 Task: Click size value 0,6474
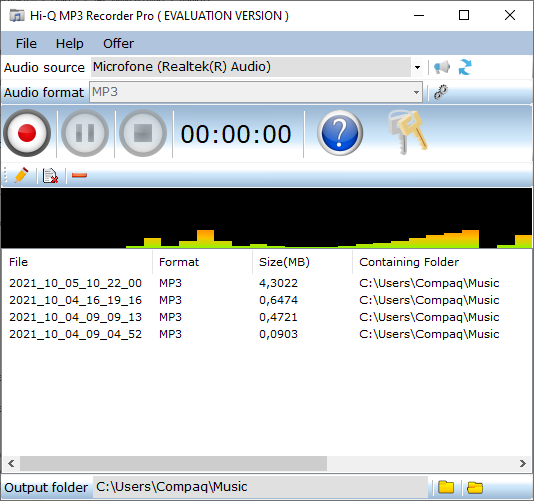pos(278,300)
